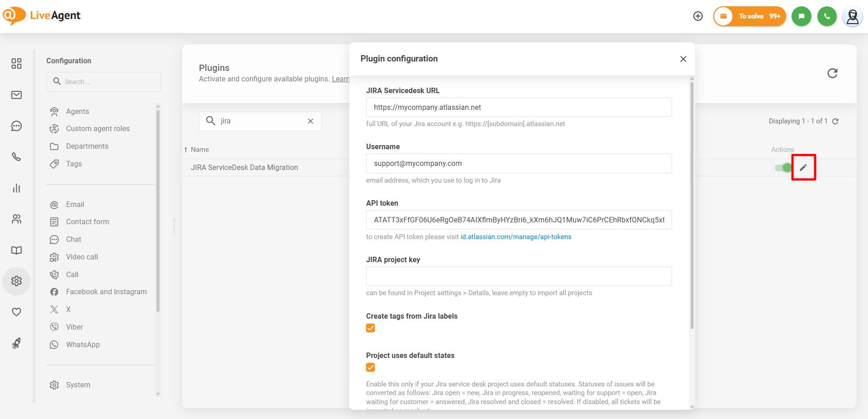This screenshot has height=419, width=868.
Task: Open Departments in the Configuration menu
Action: (87, 146)
